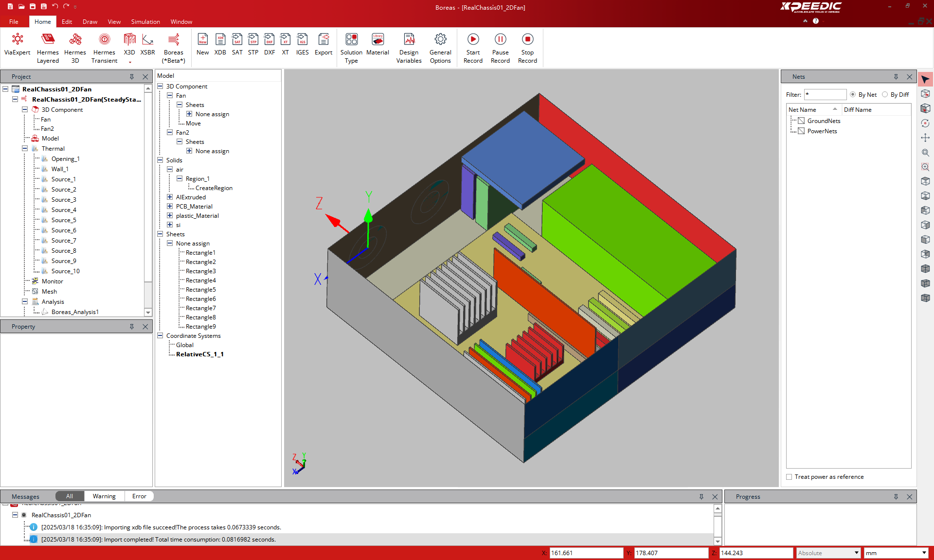Collapse the Thermal node in Project tree
Image resolution: width=934 pixels, height=560 pixels.
tap(25, 148)
